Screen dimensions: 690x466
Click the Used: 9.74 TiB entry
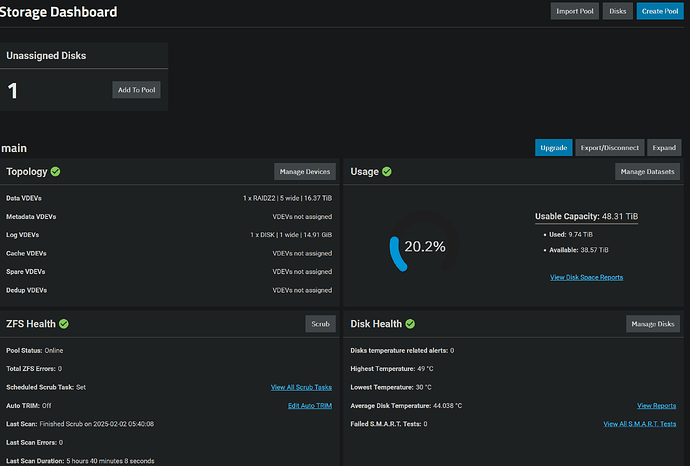[x=571, y=235]
